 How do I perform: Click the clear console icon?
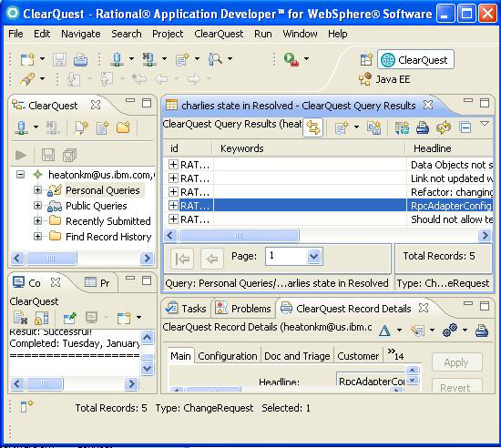point(20,318)
